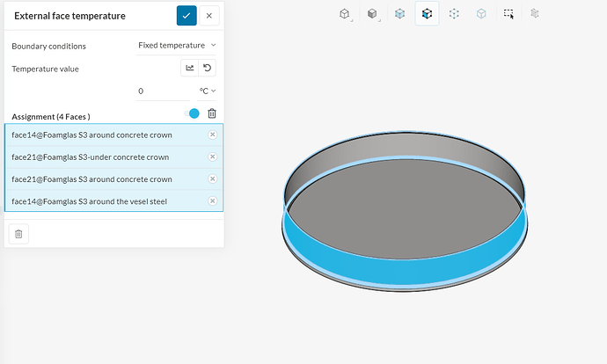Remove face14@Foamglas S3 around concrete crown

[213, 135]
